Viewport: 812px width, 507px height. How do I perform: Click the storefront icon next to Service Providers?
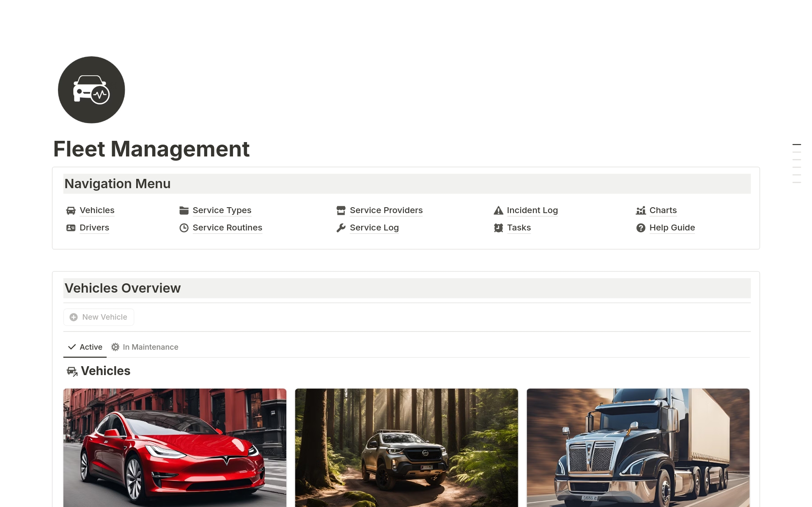pyautogui.click(x=341, y=210)
